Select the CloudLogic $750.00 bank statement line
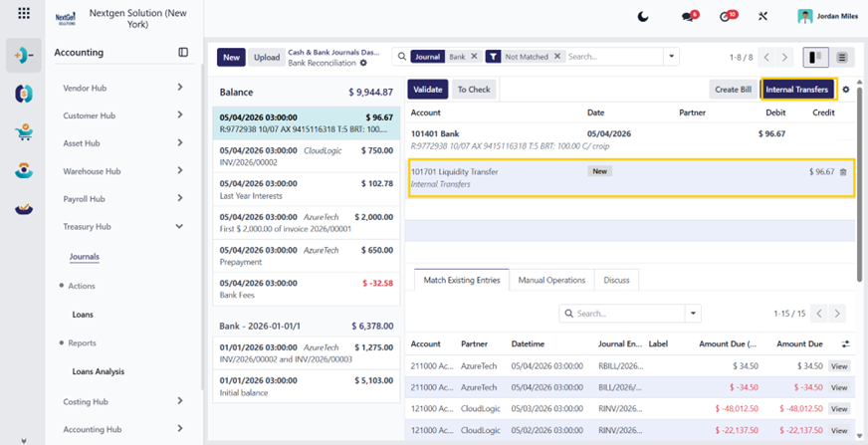This screenshot has width=868, height=445. (307, 156)
